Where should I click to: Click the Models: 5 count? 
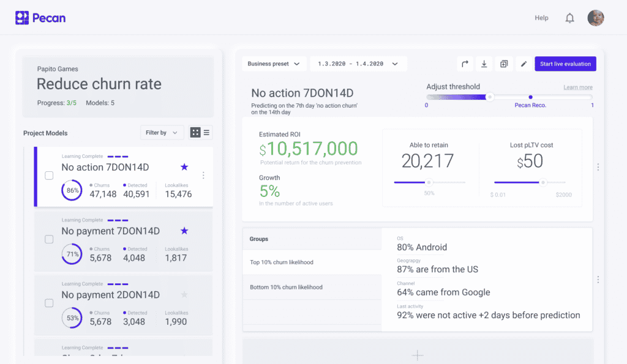(x=100, y=103)
